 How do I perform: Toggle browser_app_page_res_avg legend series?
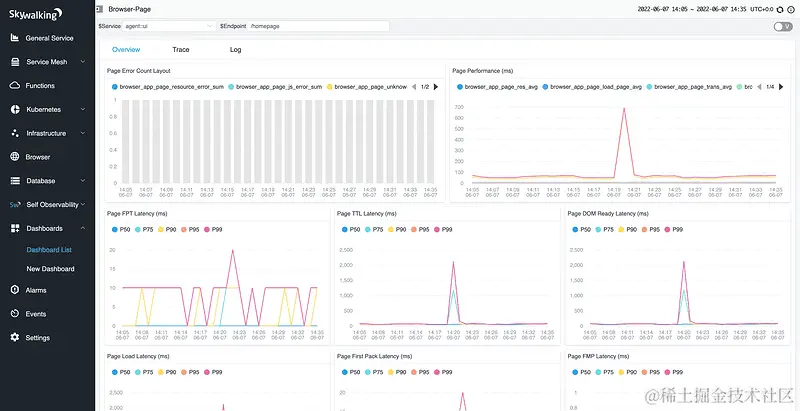click(497, 87)
